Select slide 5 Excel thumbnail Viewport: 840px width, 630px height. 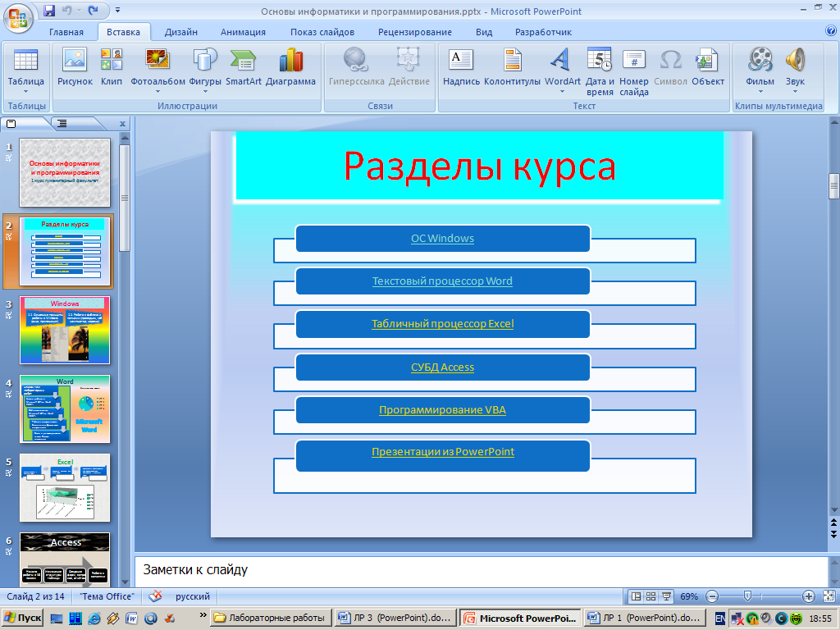point(65,487)
